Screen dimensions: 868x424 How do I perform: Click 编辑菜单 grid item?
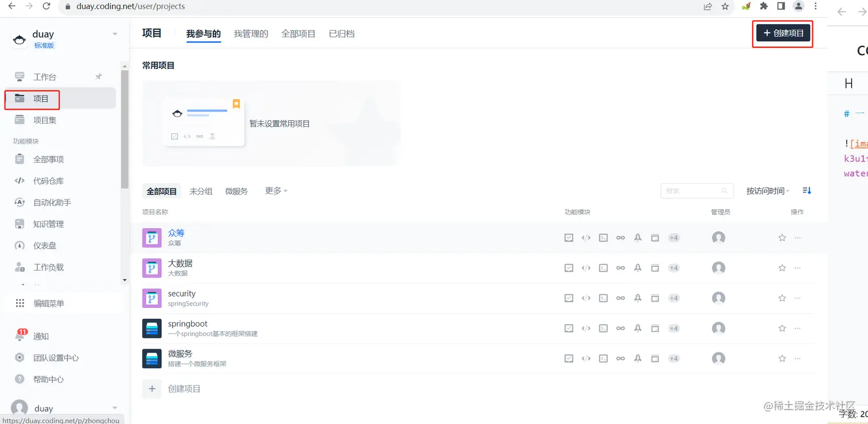pos(48,303)
